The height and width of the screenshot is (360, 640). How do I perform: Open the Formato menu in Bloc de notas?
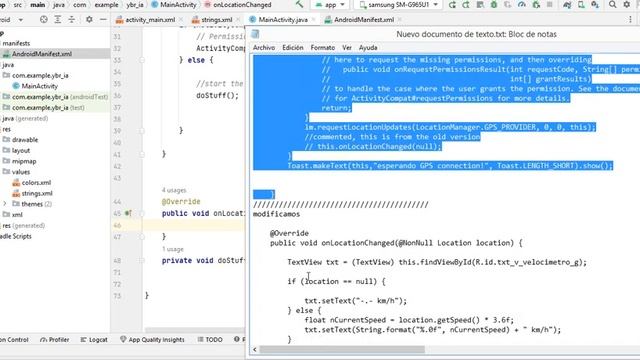point(322,48)
